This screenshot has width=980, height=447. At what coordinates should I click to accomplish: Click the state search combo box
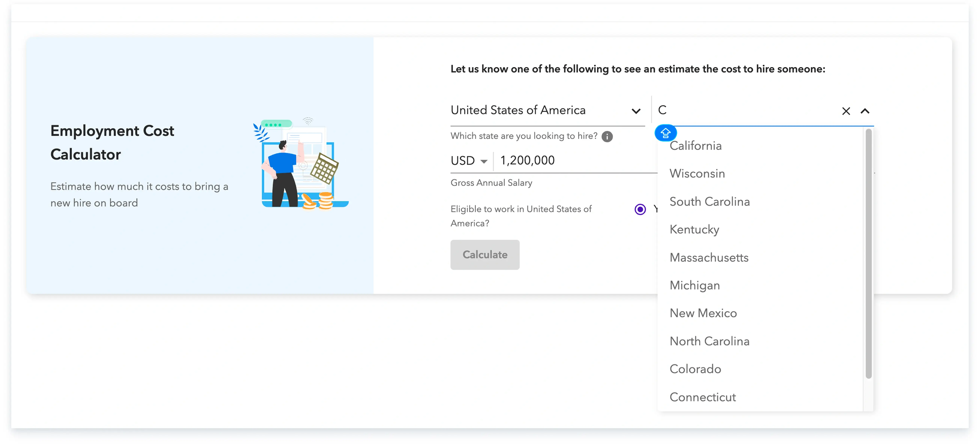point(746,110)
